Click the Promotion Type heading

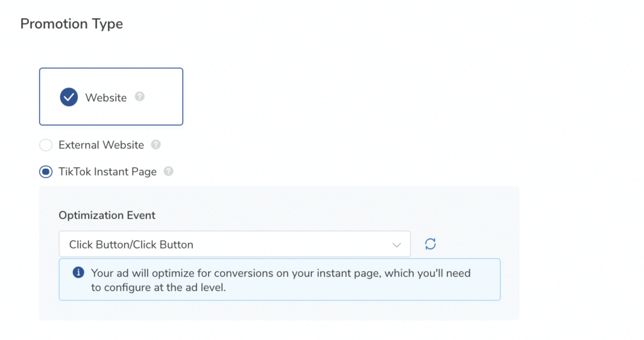72,24
